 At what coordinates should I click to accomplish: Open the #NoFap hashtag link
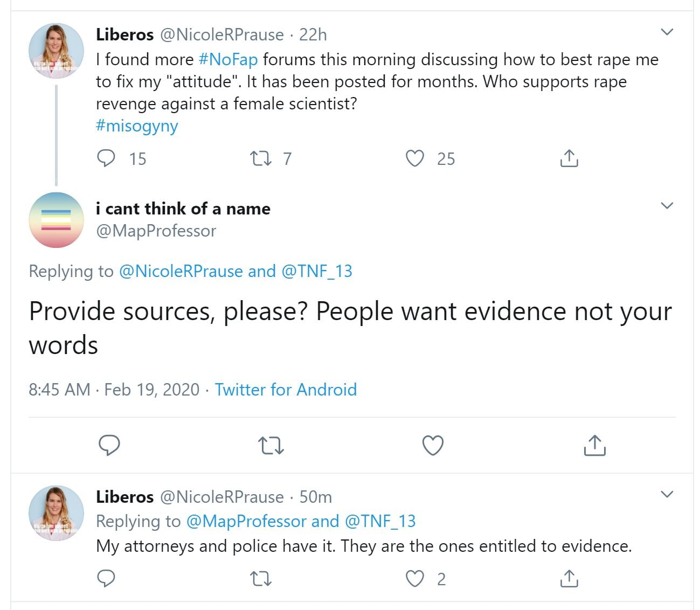pos(228,59)
